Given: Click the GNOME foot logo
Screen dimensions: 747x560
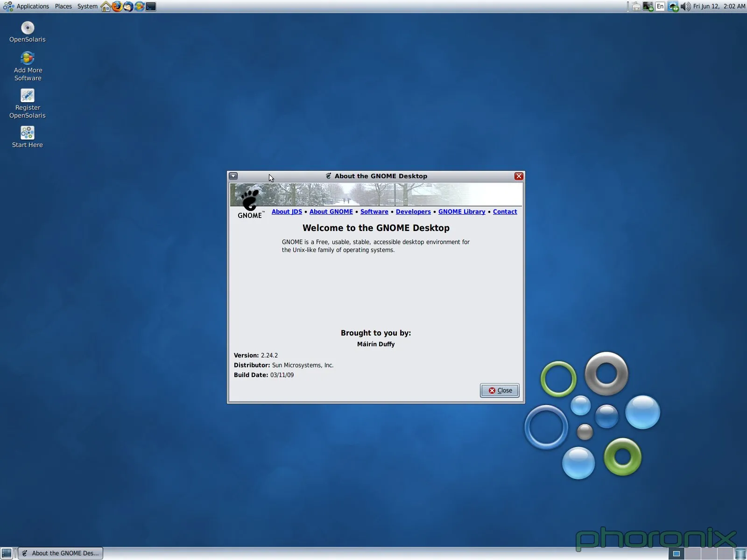Looking at the screenshot, I should (x=250, y=203).
